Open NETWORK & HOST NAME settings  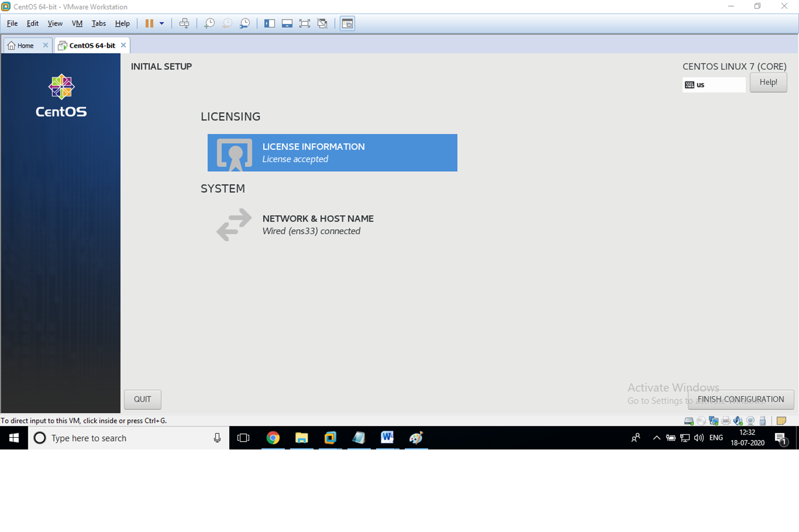318,224
